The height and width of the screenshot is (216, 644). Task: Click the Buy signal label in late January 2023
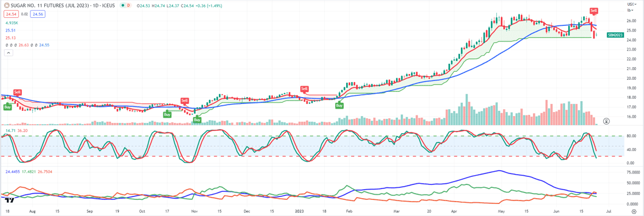coord(340,106)
